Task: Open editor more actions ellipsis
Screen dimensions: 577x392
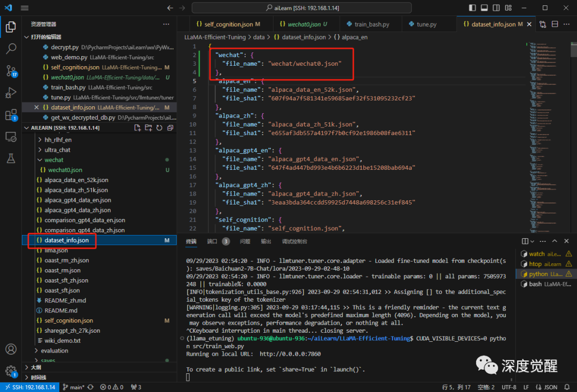Action: [x=567, y=24]
